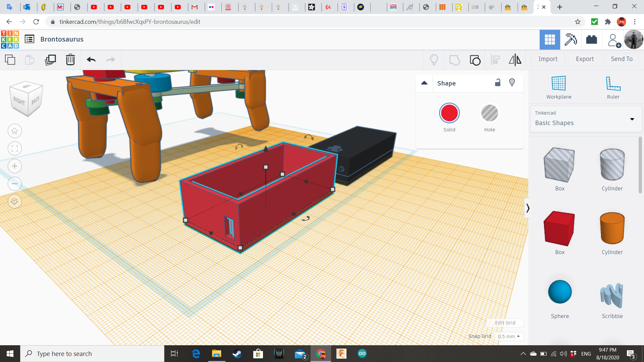
Task: Delete selection with the trash icon
Action: pyautogui.click(x=70, y=60)
